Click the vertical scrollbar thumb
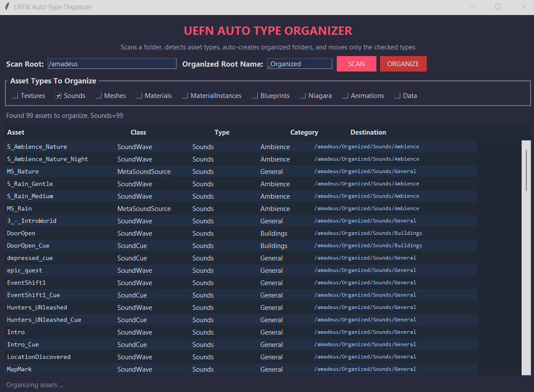The image size is (534, 392). point(526,171)
